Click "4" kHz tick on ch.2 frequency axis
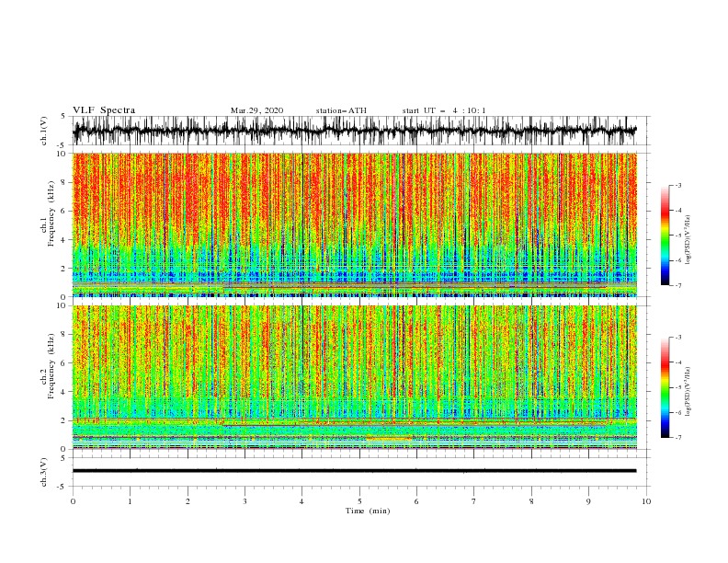Viewport: 728px width, 563px height. point(63,392)
